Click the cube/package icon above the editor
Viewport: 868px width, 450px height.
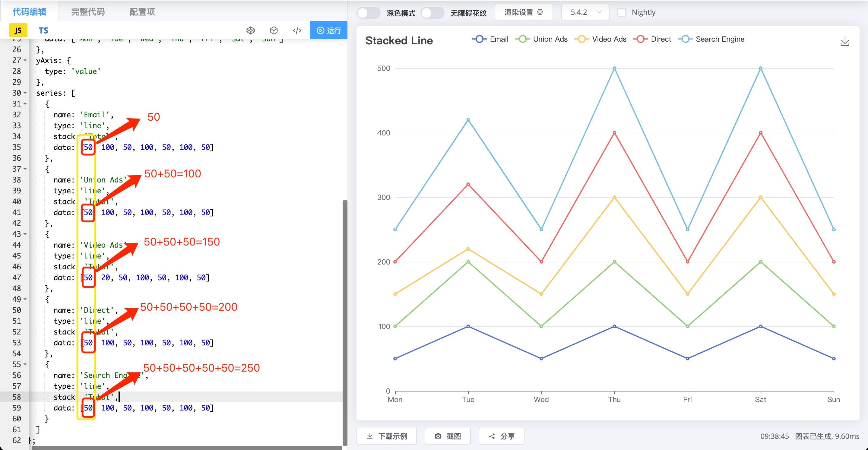[x=274, y=30]
